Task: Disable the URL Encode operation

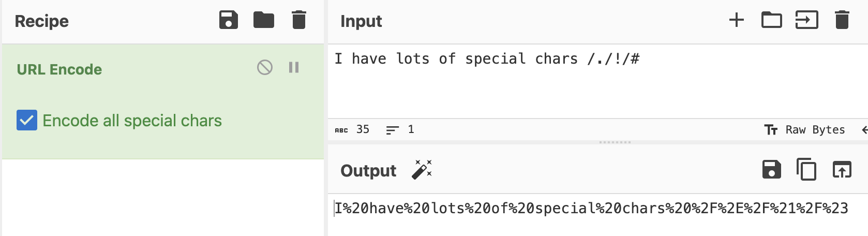Action: click(x=265, y=67)
